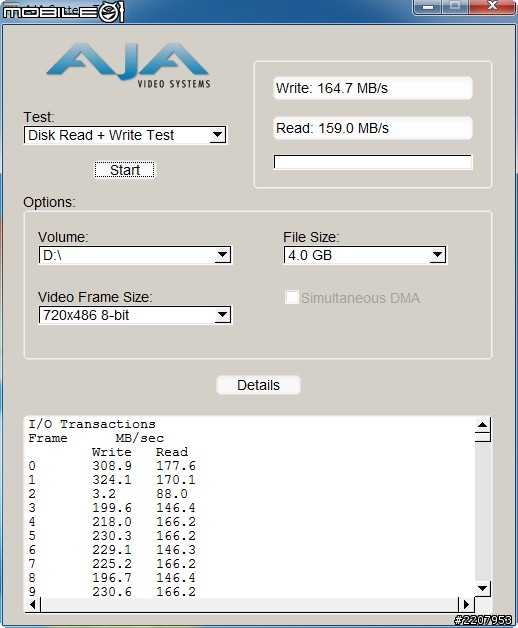This screenshot has width=518, height=628.
Task: Click the Read 159.0 MB/s result field
Action: pos(373,128)
